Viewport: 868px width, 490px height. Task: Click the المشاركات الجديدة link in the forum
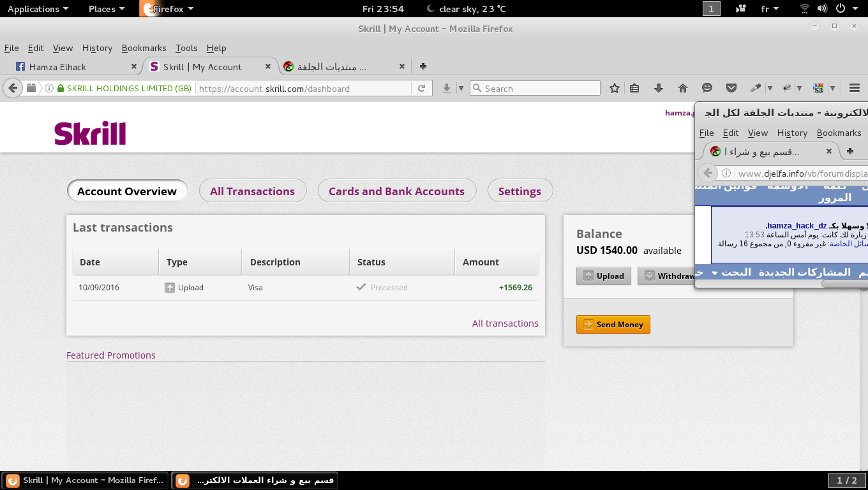click(x=804, y=272)
